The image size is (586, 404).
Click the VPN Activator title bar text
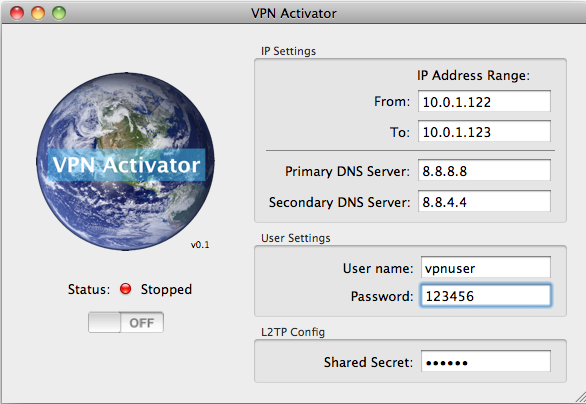tap(294, 13)
